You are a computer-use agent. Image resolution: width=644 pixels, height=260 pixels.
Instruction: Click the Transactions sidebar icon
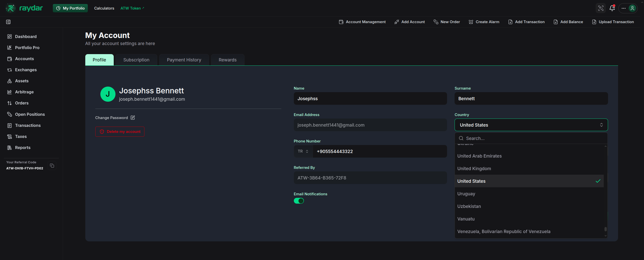coord(10,125)
